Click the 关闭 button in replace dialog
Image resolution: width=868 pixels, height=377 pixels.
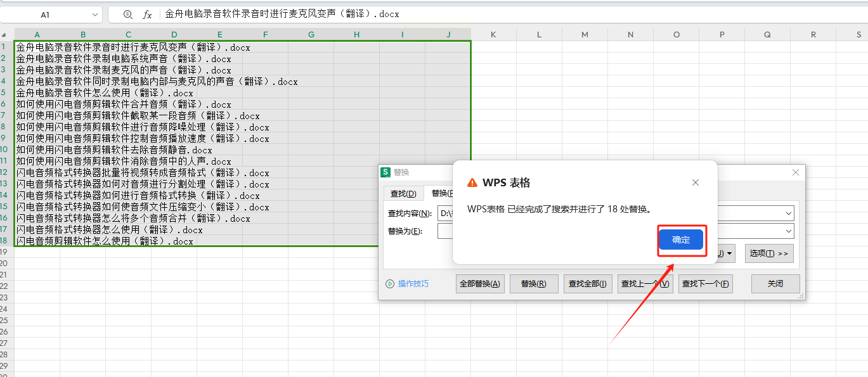pyautogui.click(x=775, y=284)
